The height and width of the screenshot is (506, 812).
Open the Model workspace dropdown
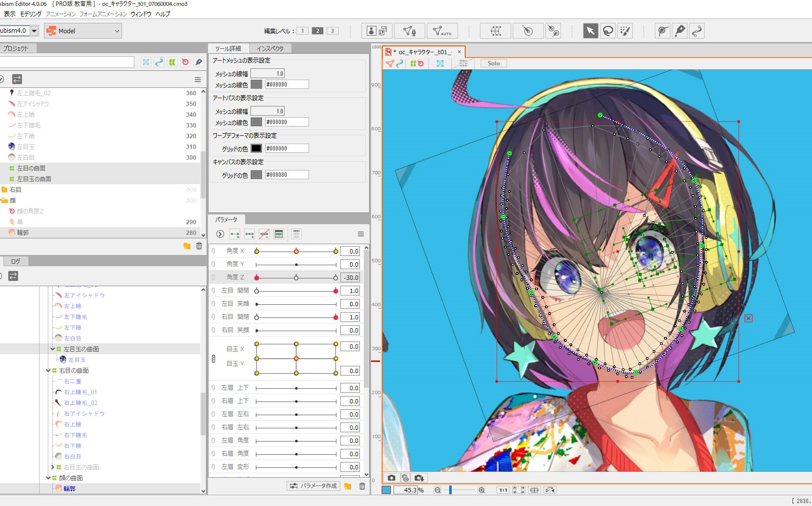pyautogui.click(x=83, y=31)
